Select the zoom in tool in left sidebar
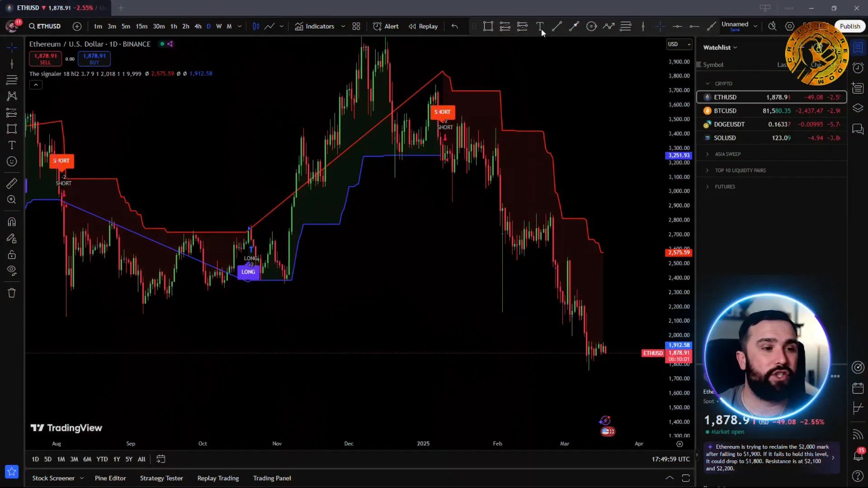 (12, 200)
